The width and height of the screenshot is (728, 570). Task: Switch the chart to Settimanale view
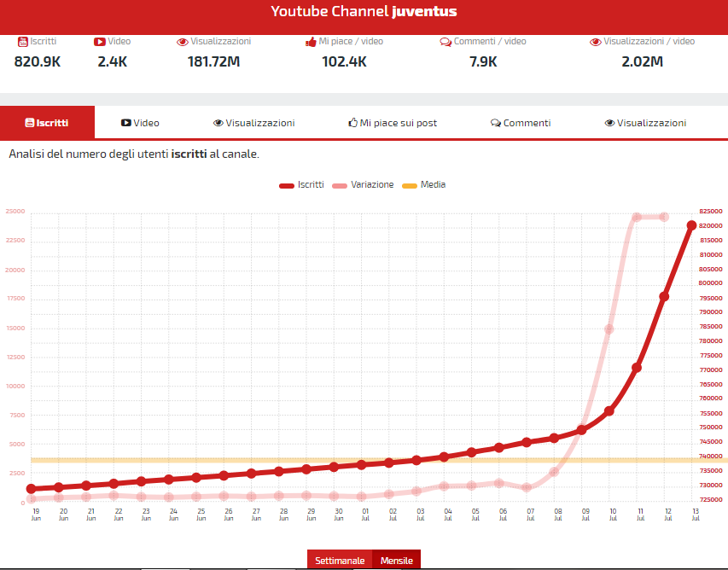pyautogui.click(x=340, y=560)
